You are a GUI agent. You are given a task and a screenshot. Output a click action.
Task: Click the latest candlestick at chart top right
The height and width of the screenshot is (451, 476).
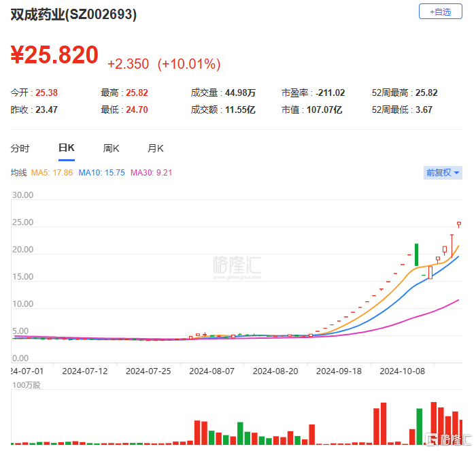point(459,224)
